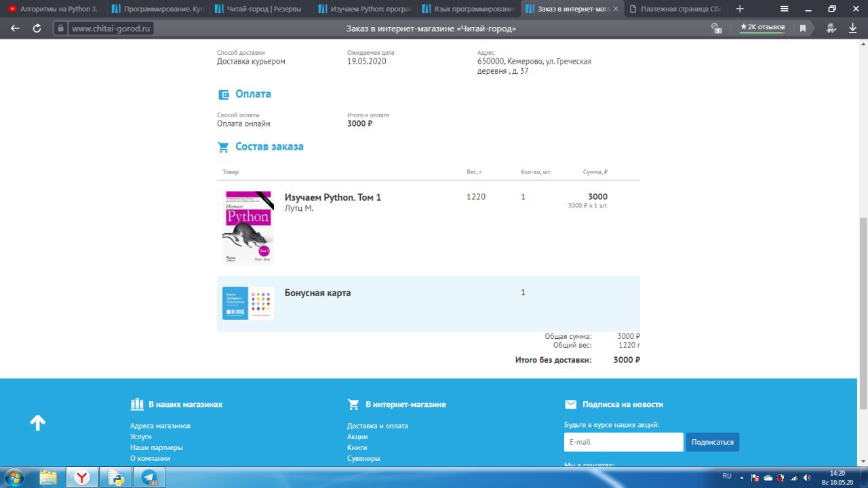Image resolution: width=868 pixels, height=488 pixels.
Task: Click the Изучаем Python book cover thumbnail
Action: [x=248, y=227]
